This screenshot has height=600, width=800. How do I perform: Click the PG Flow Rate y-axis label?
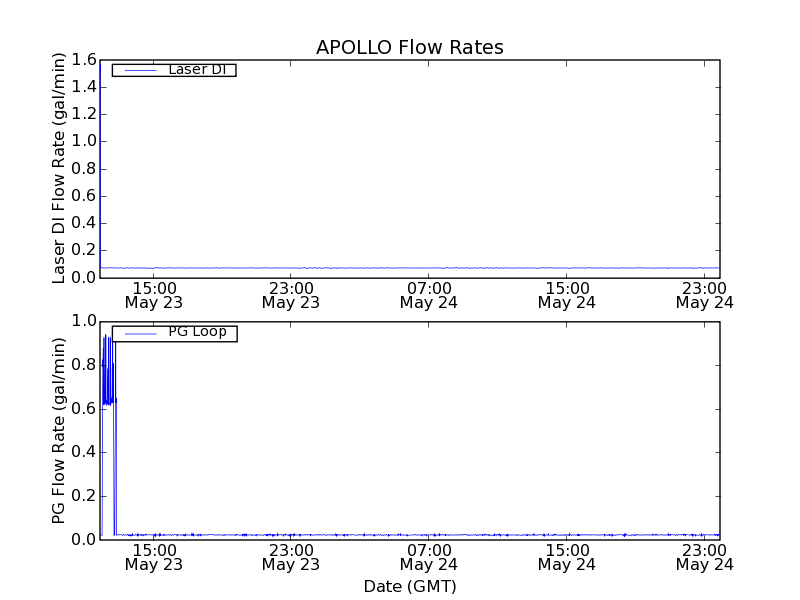click(59, 430)
